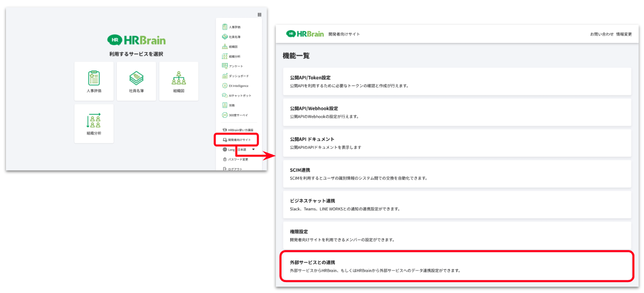
Task: Click ログアウト in the side menu
Action: pos(236,169)
